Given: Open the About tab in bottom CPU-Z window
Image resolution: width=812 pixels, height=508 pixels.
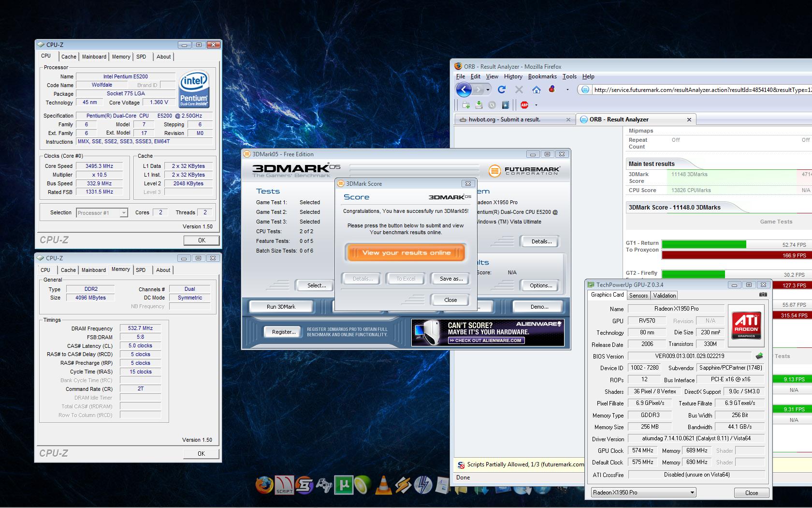Looking at the screenshot, I should (x=163, y=270).
